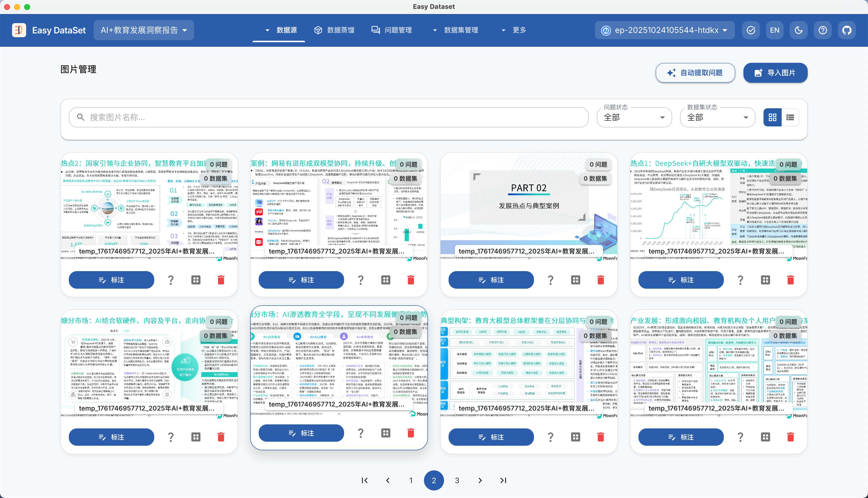Go to page 3
This screenshot has width=868, height=498.
pos(457,481)
